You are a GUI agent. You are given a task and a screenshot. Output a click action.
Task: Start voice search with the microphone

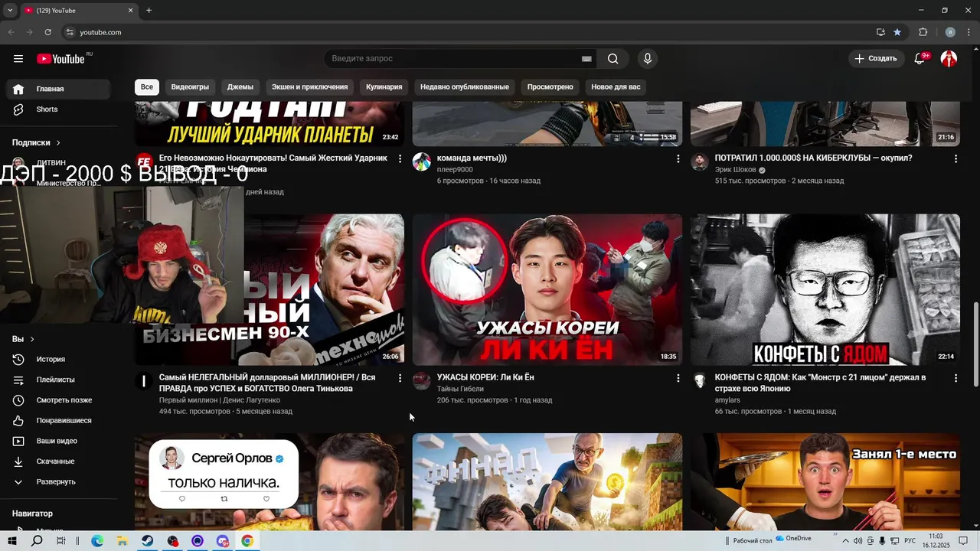(x=648, y=59)
